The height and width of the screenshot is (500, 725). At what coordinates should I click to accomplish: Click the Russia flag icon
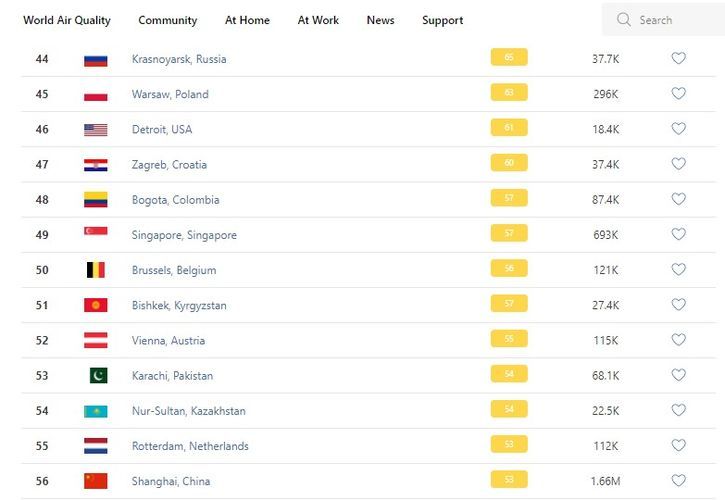96,59
